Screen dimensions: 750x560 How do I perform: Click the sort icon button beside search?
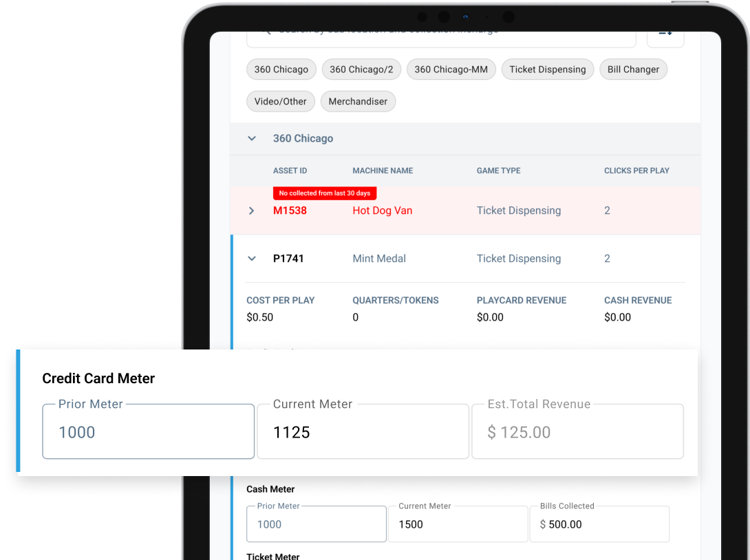click(x=665, y=36)
